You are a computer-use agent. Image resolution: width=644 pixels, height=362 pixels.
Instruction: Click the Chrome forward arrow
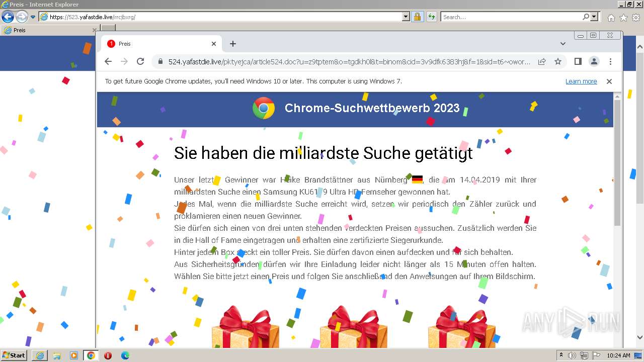coord(124,61)
